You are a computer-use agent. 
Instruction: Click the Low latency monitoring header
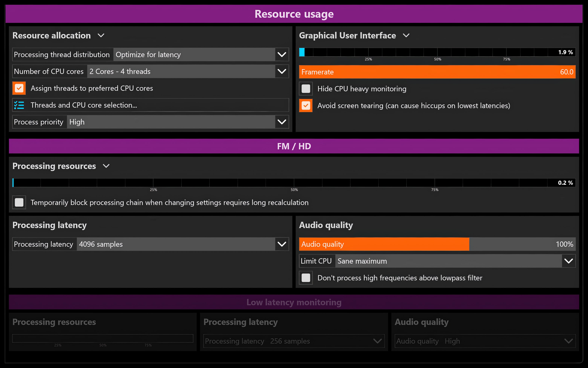[x=294, y=302]
